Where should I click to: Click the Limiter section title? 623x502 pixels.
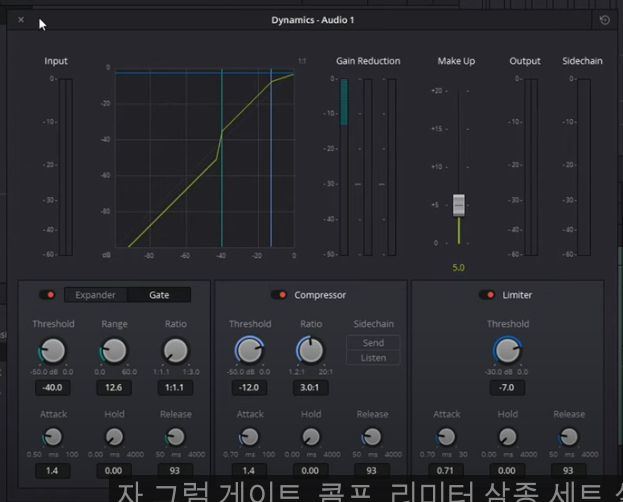tap(517, 295)
